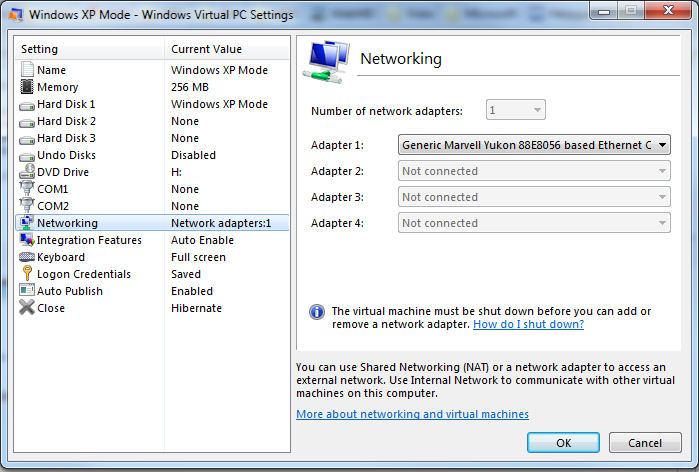The height and width of the screenshot is (472, 699).
Task: Open the Adapter 2 dropdown
Action: pos(534,171)
